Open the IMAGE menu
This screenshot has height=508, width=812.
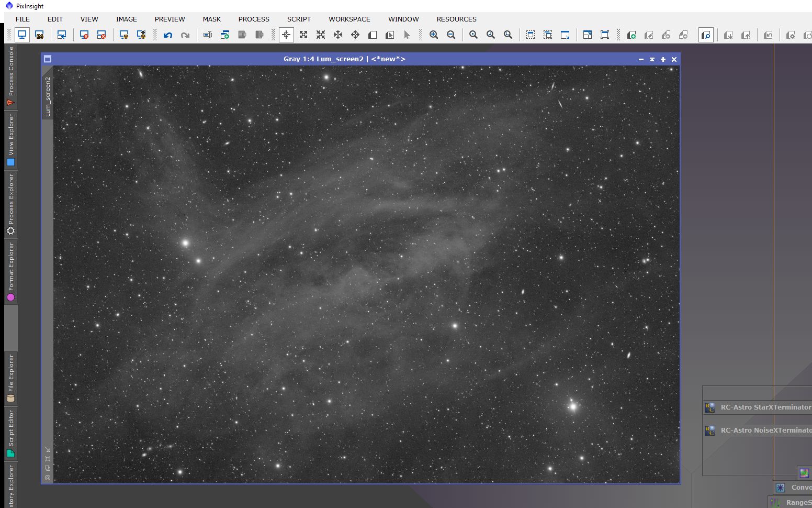(x=127, y=19)
